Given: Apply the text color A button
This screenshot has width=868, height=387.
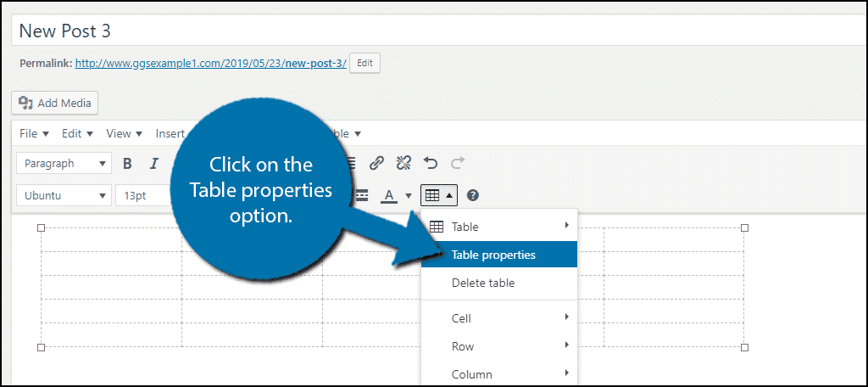Looking at the screenshot, I should pos(389,195).
